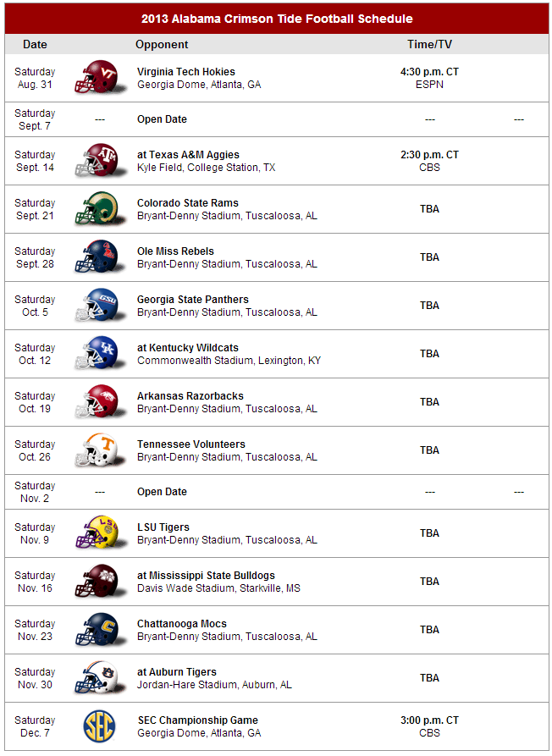Click the Time/TV column header
Viewport: 552px width, 756px height.
click(x=429, y=44)
